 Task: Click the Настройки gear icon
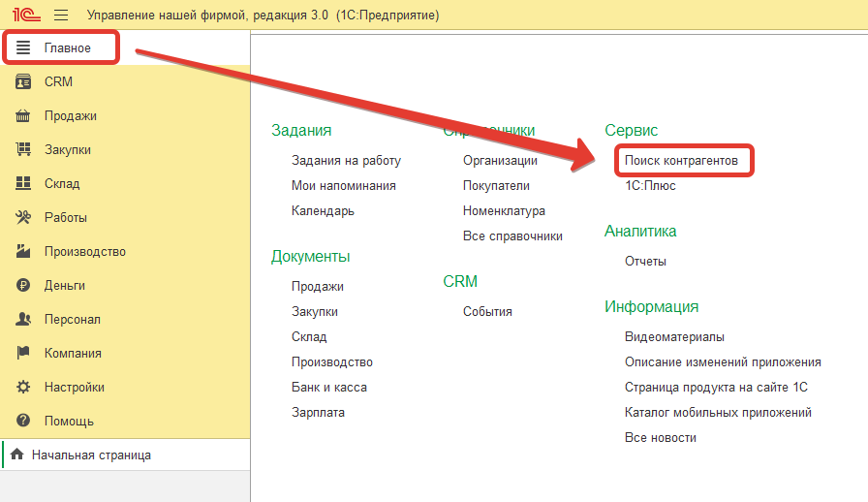point(22,387)
